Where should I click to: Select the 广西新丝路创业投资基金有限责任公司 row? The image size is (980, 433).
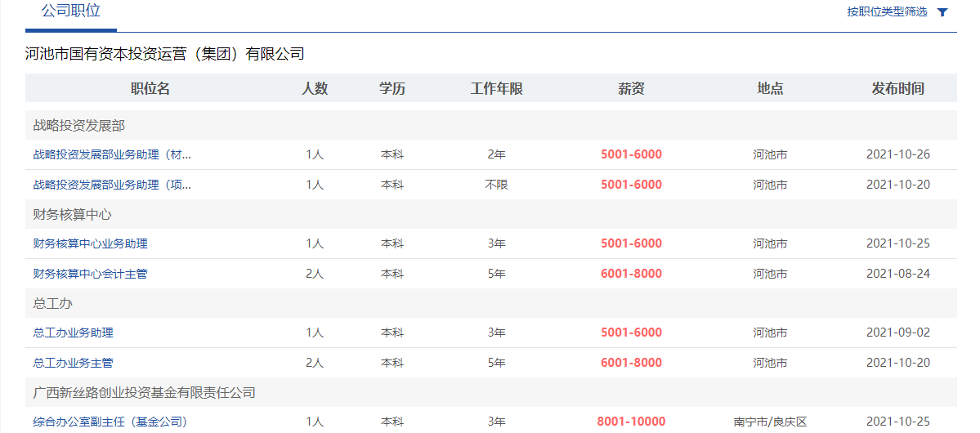490,393
